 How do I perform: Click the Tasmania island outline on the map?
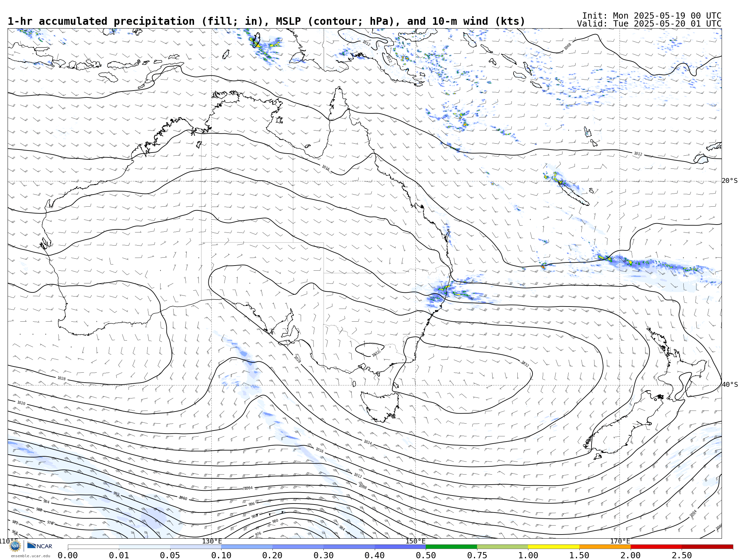point(380,407)
